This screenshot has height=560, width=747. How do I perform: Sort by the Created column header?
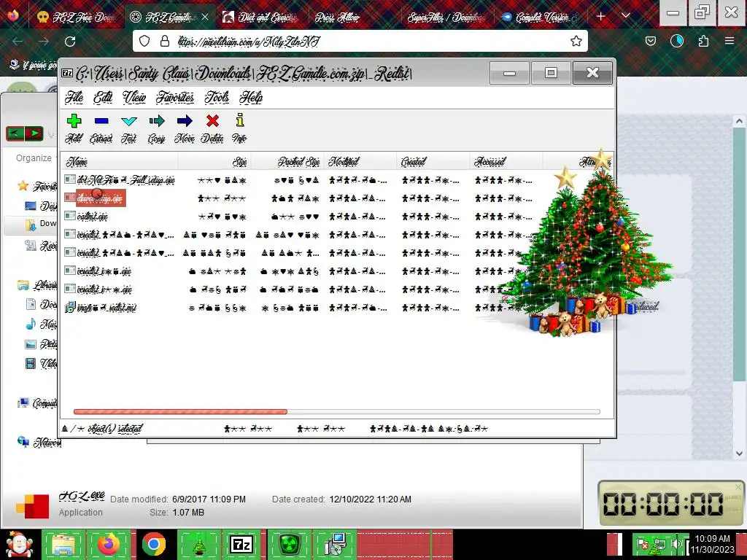[x=433, y=162]
